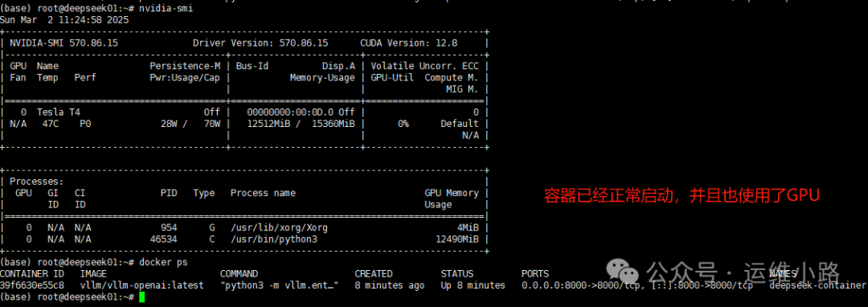Viewport: 868px width, 307px height.
Task: Click the 47C temperature value
Action: pos(50,124)
